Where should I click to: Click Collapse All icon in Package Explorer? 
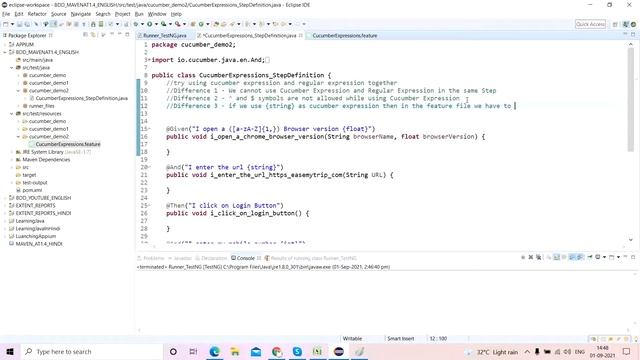coord(85,35)
